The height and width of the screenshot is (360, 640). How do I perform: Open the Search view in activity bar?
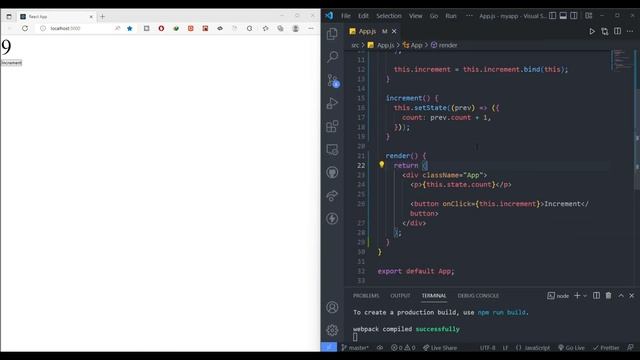[x=332, y=56]
